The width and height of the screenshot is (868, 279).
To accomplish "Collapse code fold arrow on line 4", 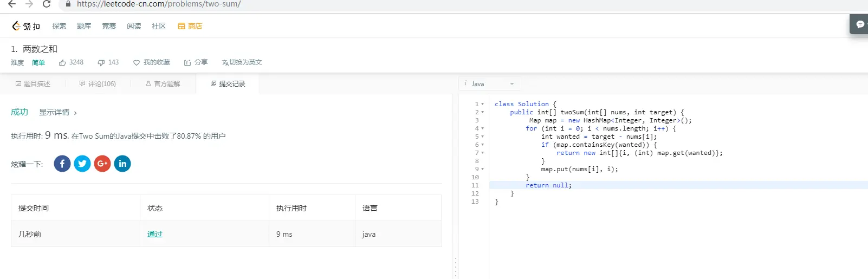I will (x=483, y=128).
